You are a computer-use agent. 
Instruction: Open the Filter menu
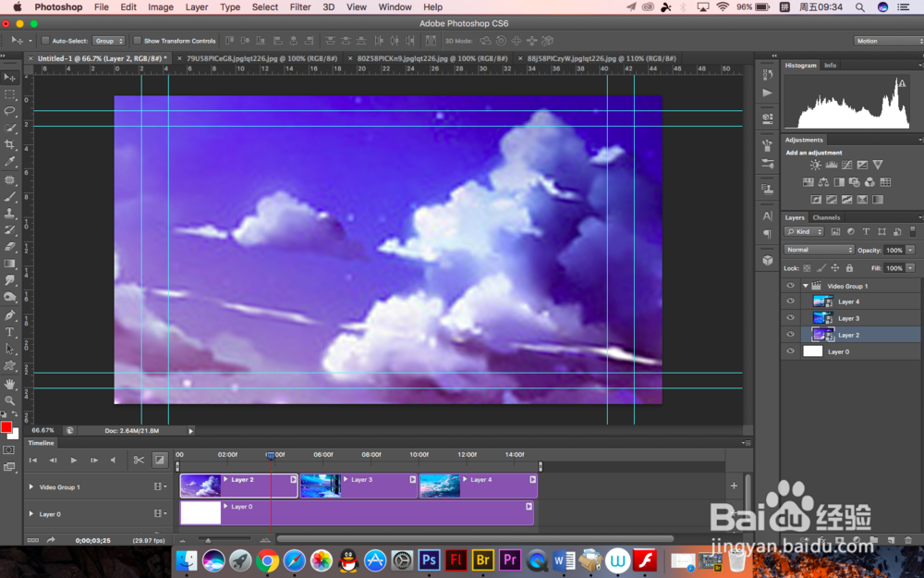tap(300, 7)
